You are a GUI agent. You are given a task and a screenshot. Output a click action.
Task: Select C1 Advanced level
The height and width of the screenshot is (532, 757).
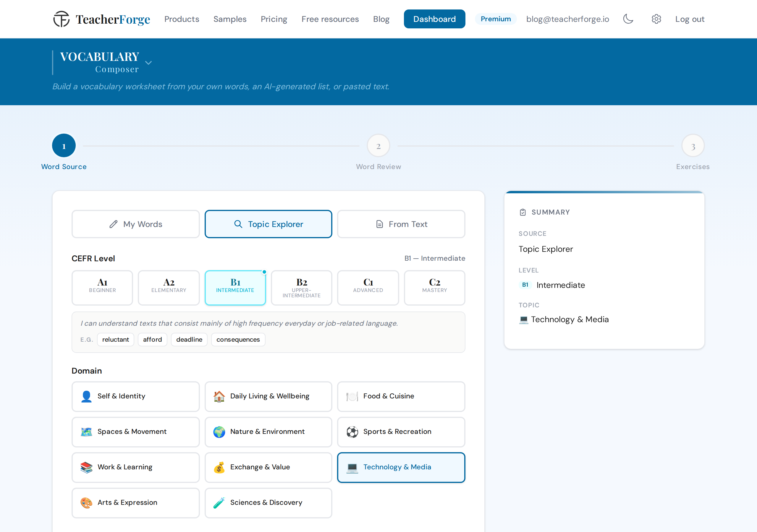click(x=368, y=288)
